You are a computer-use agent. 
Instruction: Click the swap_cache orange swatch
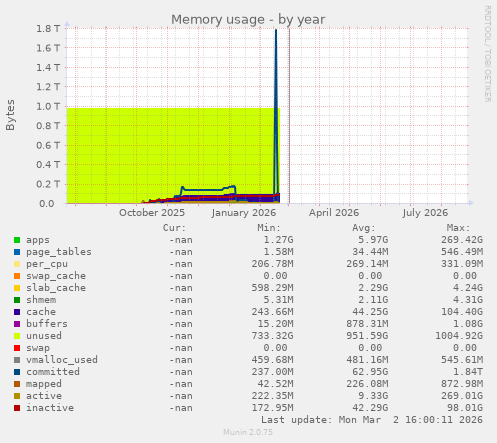[x=17, y=276]
